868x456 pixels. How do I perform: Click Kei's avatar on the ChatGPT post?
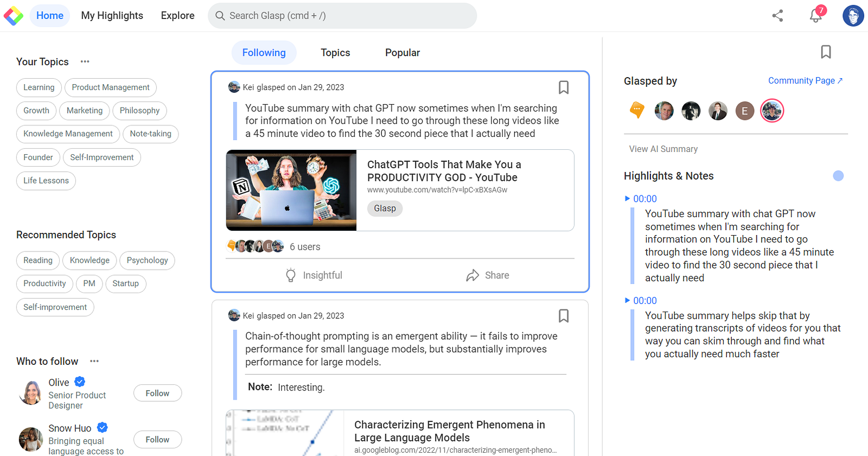click(234, 87)
